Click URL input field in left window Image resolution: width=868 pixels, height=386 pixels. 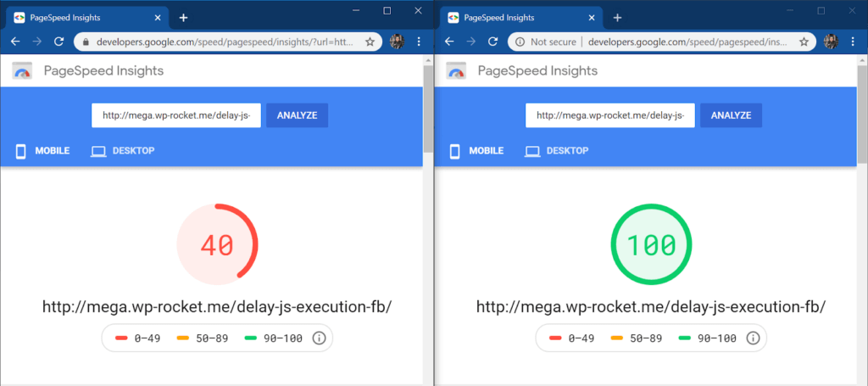click(x=176, y=115)
